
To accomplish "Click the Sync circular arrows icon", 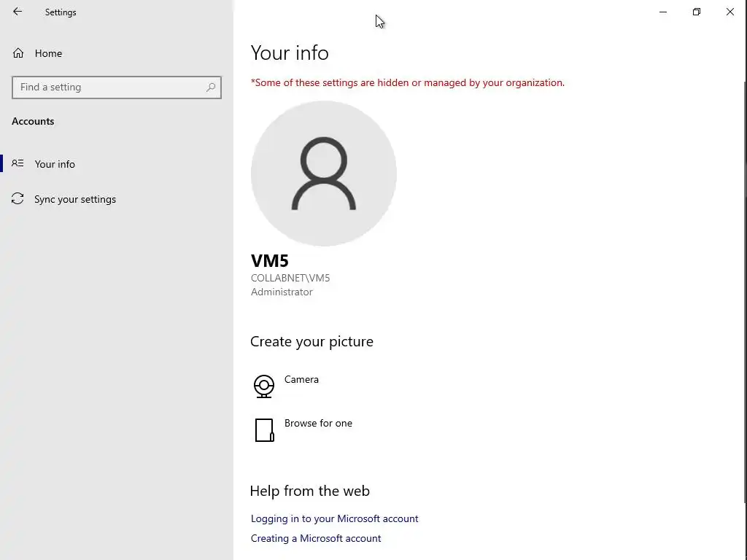I will click(x=18, y=198).
